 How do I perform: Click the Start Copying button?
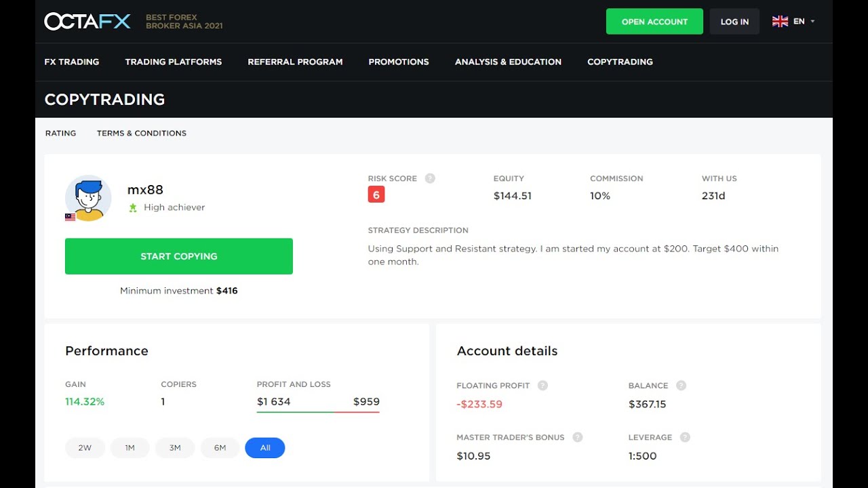coord(179,256)
